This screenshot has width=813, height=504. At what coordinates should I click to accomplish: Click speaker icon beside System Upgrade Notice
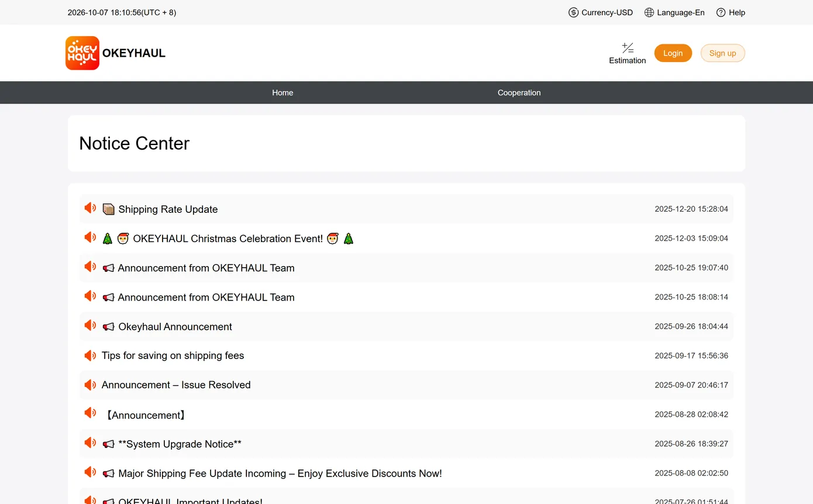pyautogui.click(x=90, y=443)
